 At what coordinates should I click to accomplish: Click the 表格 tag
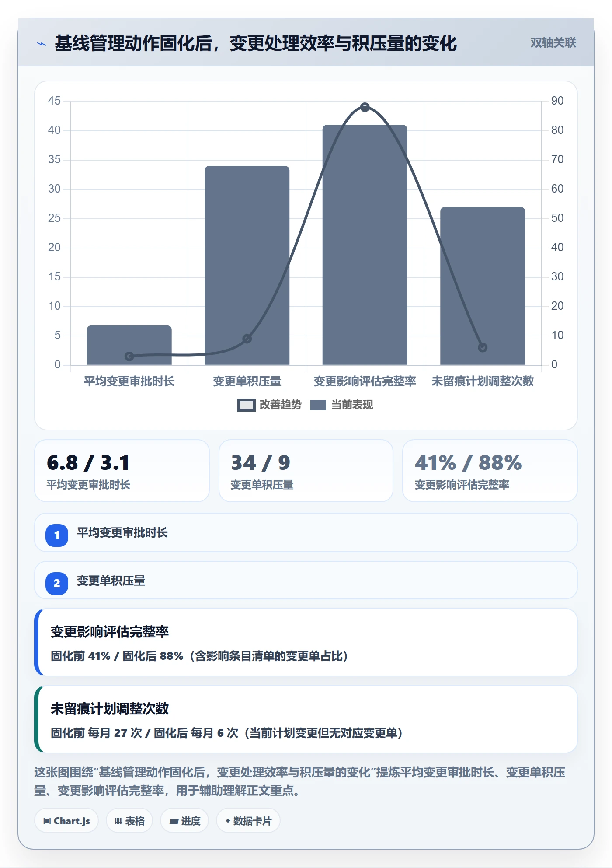[x=129, y=821]
